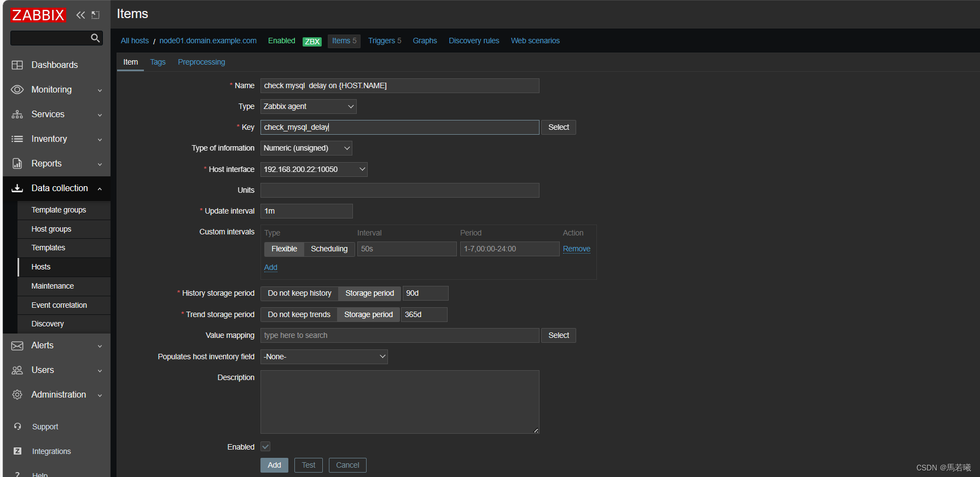Screen dimensions: 980x477
Task: Open Graphs link
Action: (425, 41)
